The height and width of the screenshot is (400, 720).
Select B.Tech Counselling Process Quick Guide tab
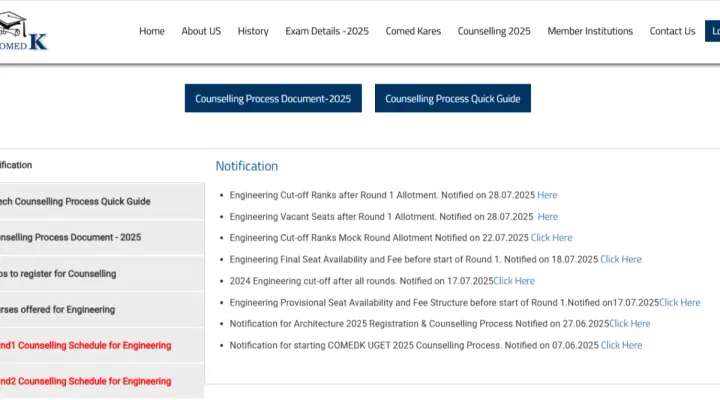pos(102,201)
